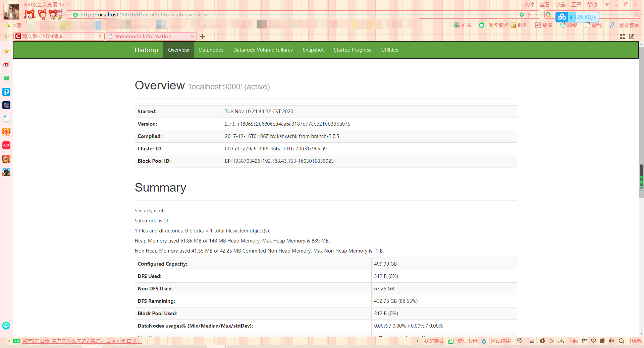Open the 工具 menu
Screen dimensions: 644x348
pos(576,4)
